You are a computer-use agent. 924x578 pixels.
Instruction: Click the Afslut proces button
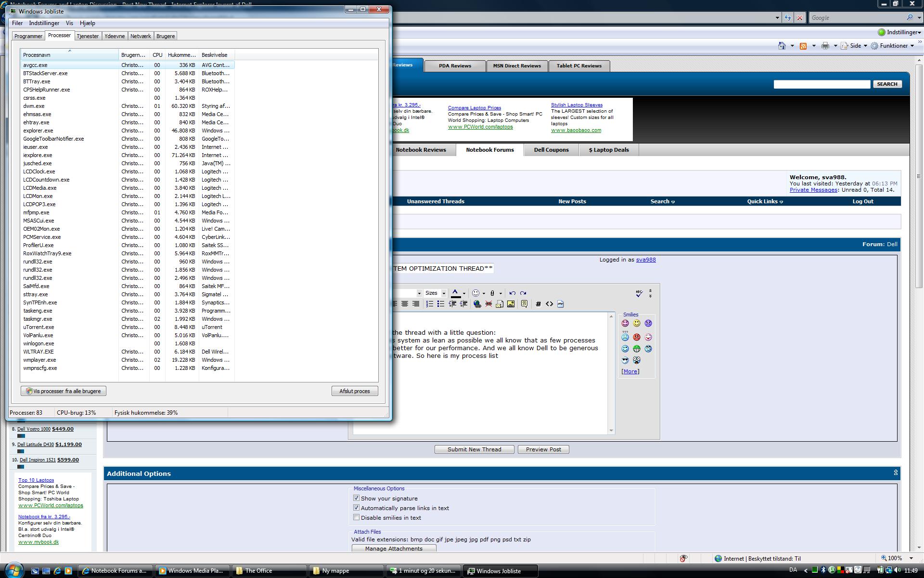(355, 391)
